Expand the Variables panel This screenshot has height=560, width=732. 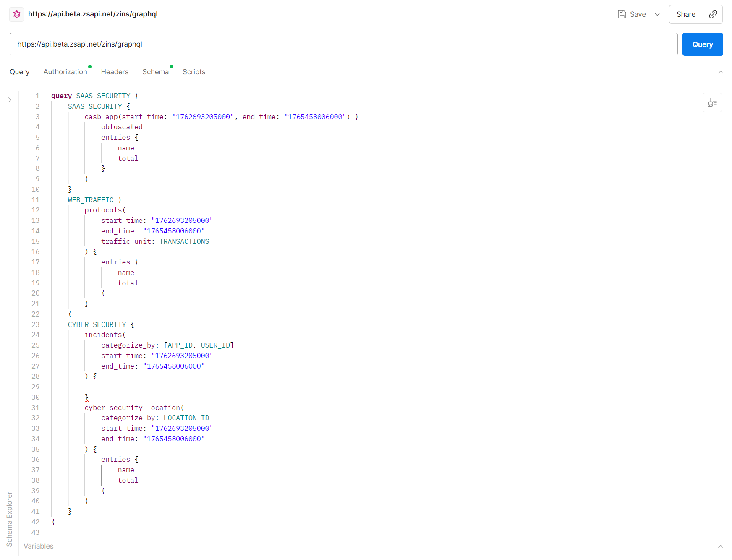[x=39, y=546]
